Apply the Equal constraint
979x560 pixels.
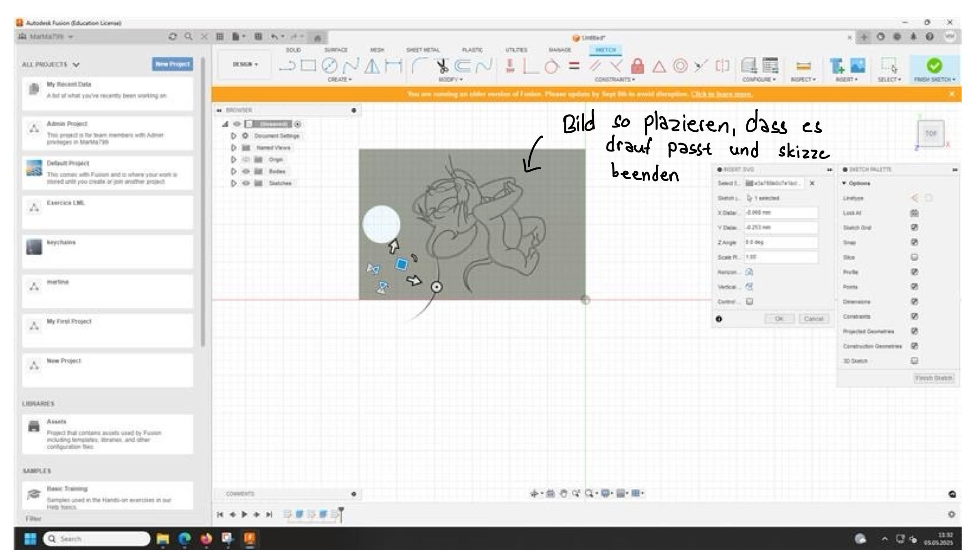[x=574, y=66]
